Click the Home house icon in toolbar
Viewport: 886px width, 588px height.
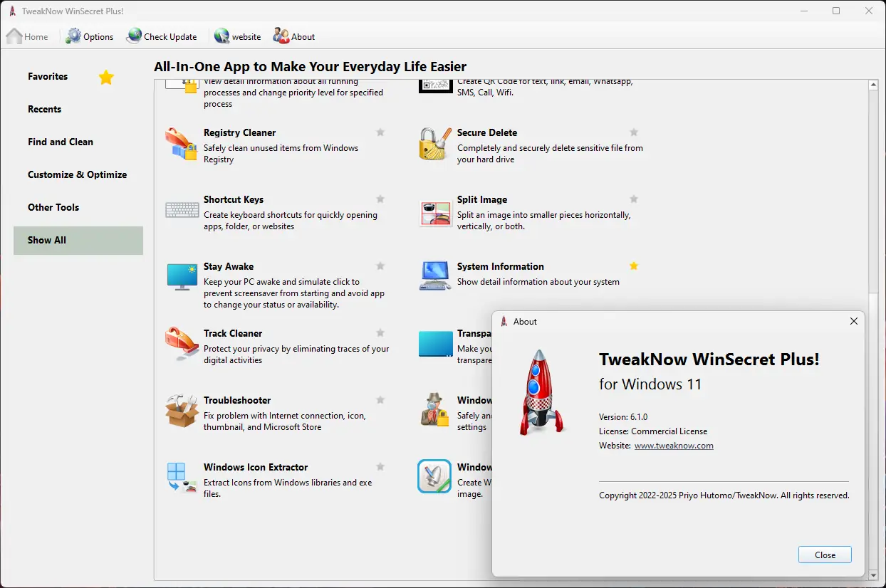[14, 36]
